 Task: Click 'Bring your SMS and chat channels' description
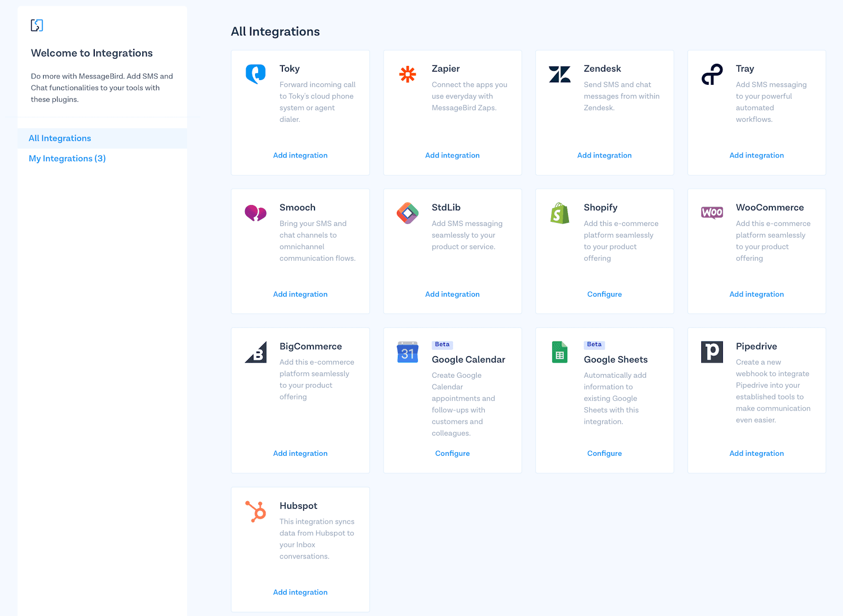click(x=318, y=241)
